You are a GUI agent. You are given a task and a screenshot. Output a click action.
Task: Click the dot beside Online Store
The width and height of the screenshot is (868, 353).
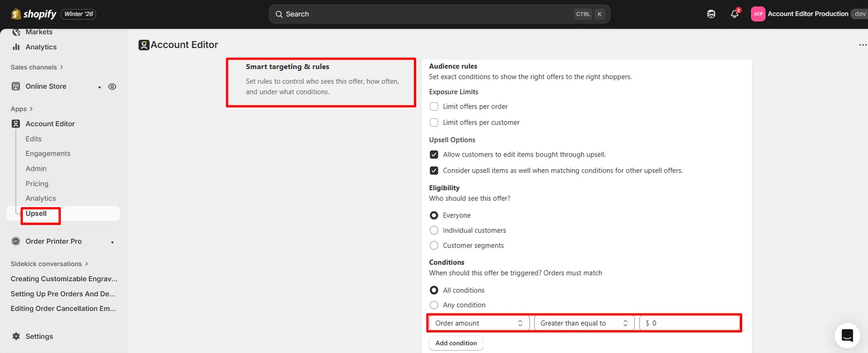[99, 87]
